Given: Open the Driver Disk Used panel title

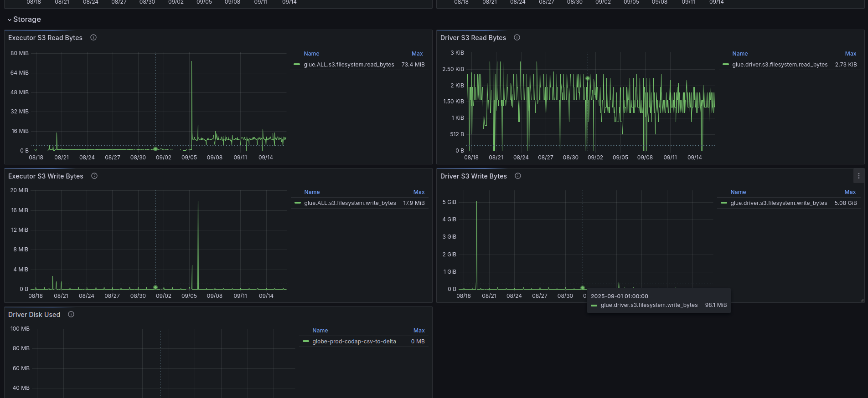Looking at the screenshot, I should pos(34,315).
